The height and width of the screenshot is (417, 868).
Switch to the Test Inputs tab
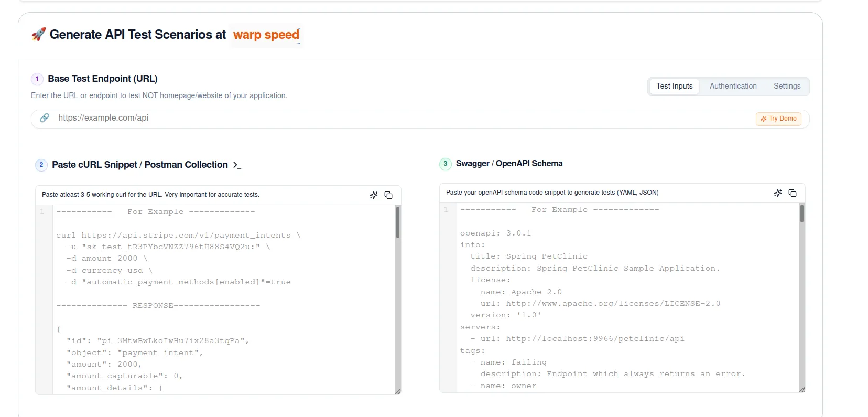[x=674, y=86]
